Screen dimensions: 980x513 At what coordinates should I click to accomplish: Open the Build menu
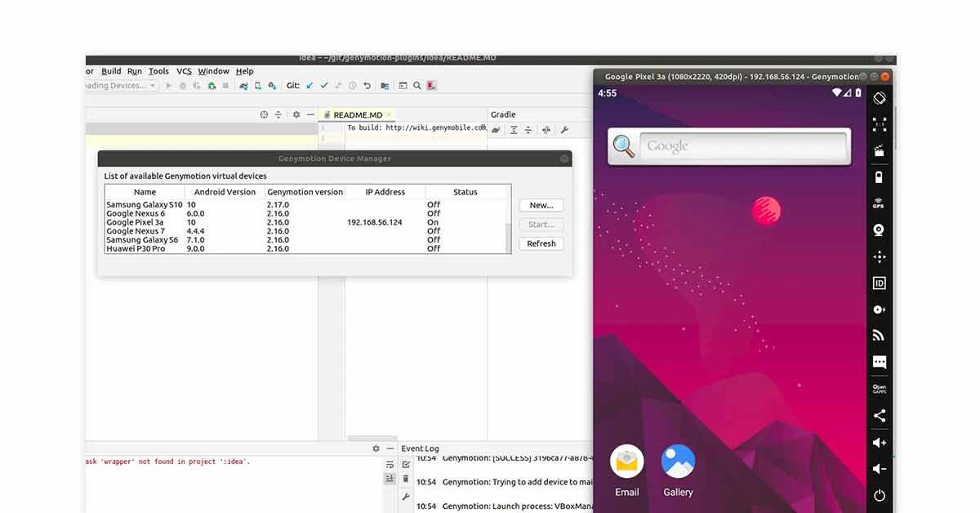tap(110, 71)
